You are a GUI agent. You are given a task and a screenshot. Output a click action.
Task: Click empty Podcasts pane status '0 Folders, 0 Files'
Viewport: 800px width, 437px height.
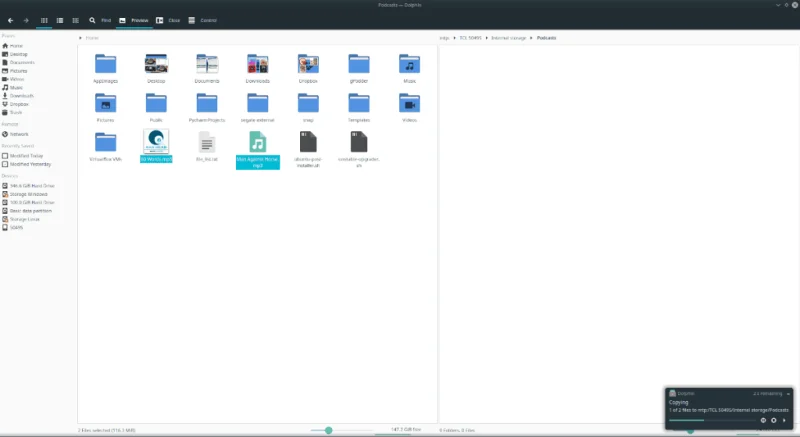pos(457,430)
